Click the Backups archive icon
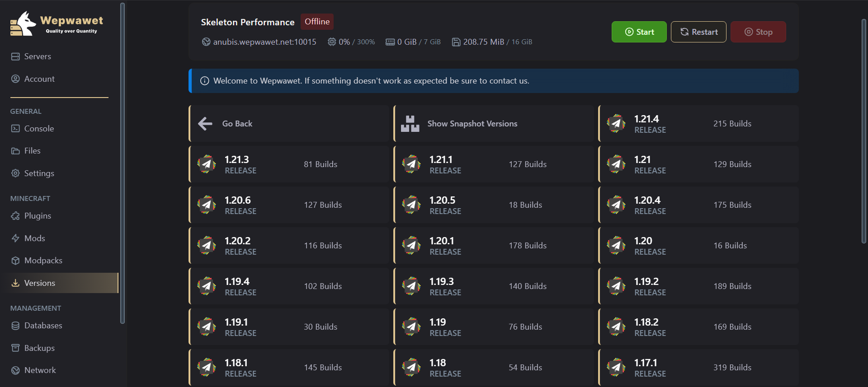 coord(15,348)
